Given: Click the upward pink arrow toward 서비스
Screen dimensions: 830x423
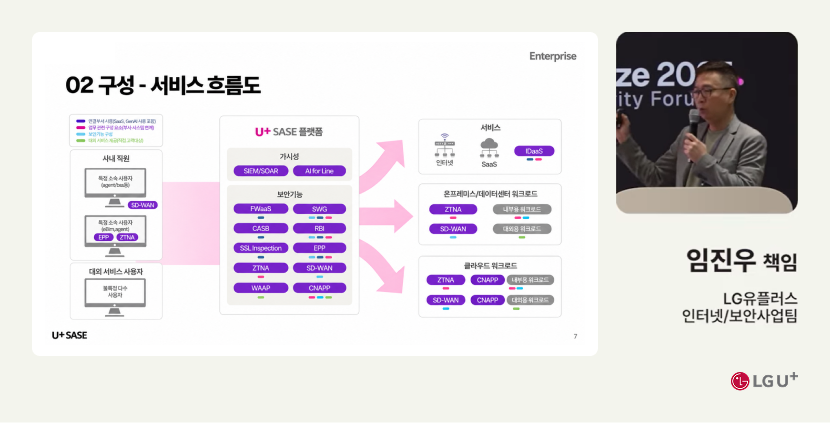Looking at the screenshot, I should click(x=381, y=167).
